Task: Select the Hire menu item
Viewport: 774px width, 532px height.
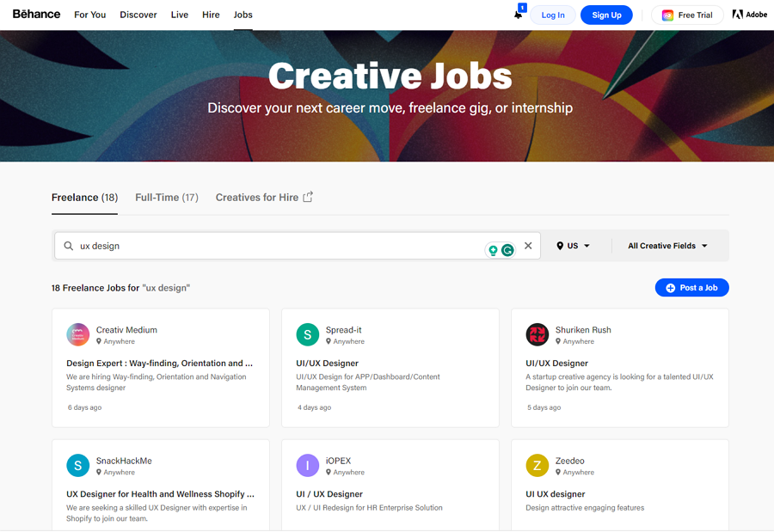Action: click(x=211, y=15)
